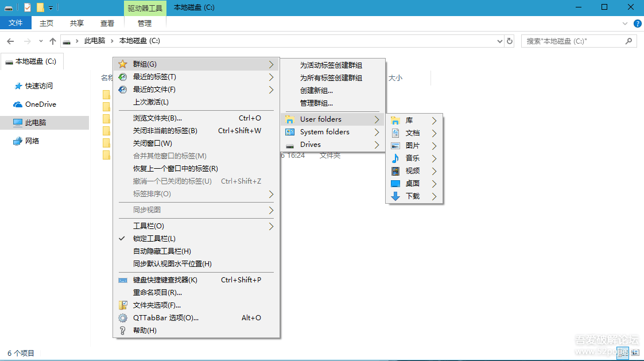Viewport: 644px width, 361px height.
Task: Click the System folders icon
Action: [x=290, y=132]
